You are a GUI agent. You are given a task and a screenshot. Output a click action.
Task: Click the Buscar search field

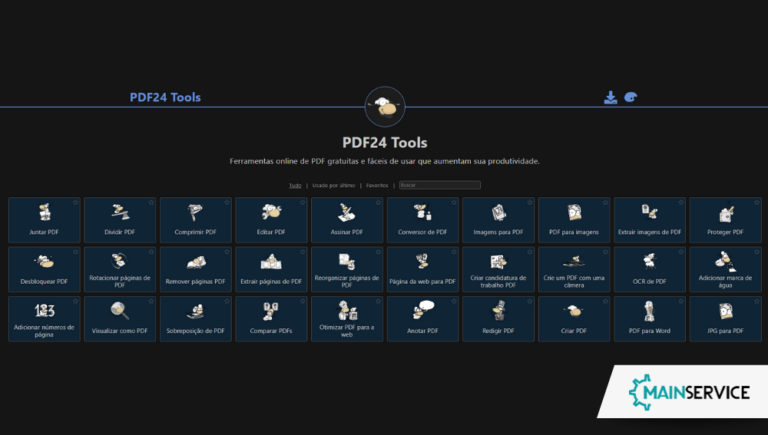(x=440, y=185)
